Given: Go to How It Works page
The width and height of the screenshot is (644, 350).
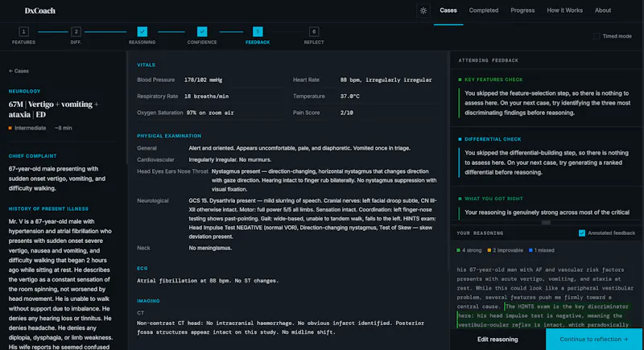Looking at the screenshot, I should pyautogui.click(x=564, y=10).
